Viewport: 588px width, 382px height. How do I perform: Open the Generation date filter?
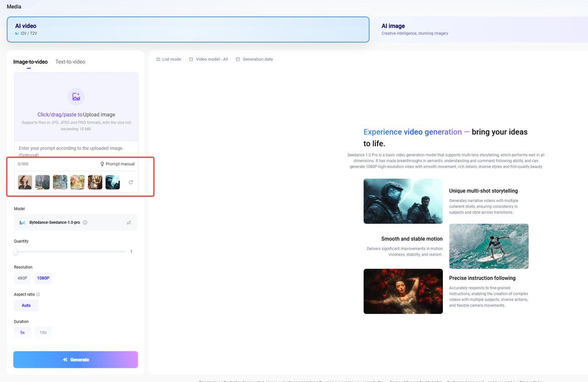click(254, 59)
